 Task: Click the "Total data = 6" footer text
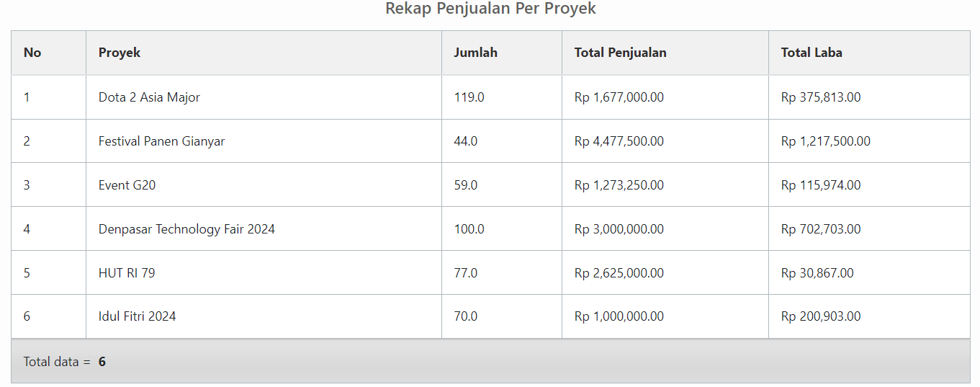[x=65, y=362]
